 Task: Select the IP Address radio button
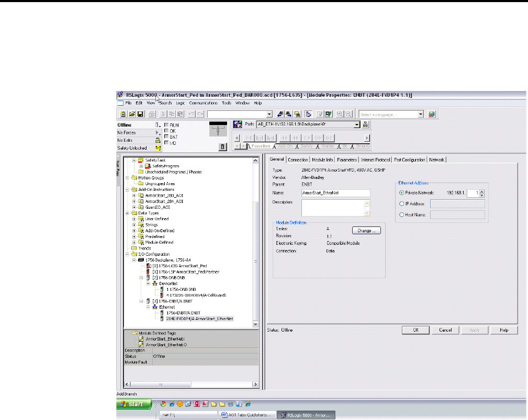point(401,203)
